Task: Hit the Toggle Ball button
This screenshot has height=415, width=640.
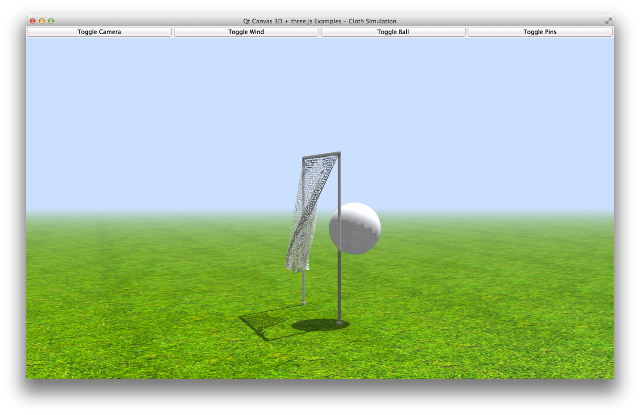Action: pos(393,32)
